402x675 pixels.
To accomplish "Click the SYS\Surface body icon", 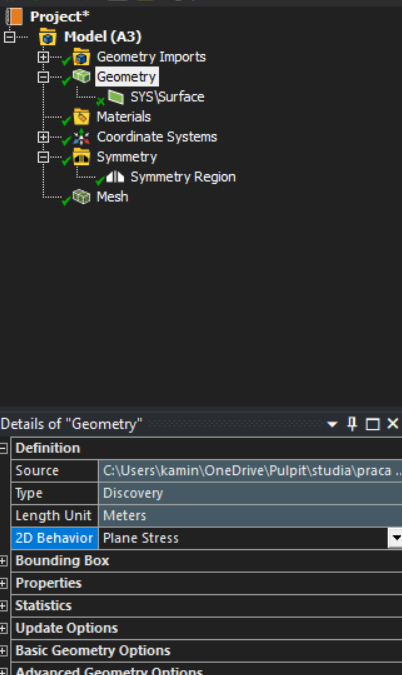I will 115,97.
